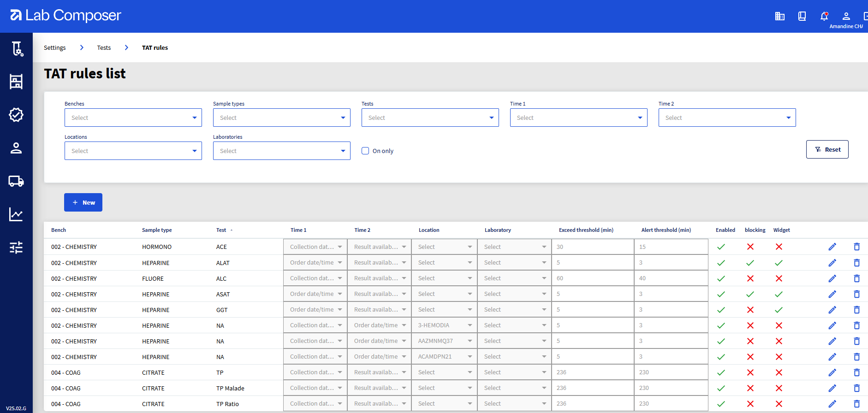The image size is (868, 413).
Task: Toggle Widget status for GGT row
Action: (779, 310)
